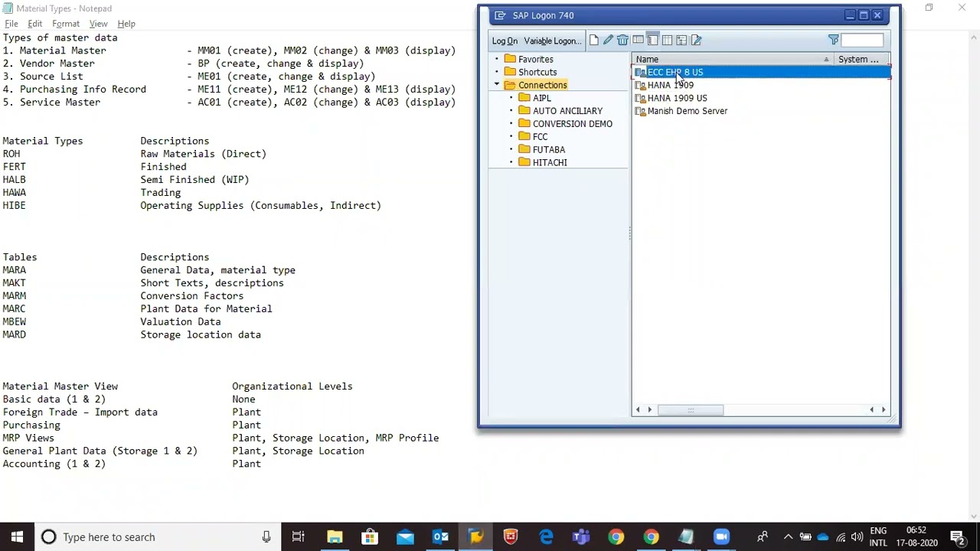Click the horizontal scrollbar thumb in connection list
The image size is (980, 551).
(x=690, y=410)
